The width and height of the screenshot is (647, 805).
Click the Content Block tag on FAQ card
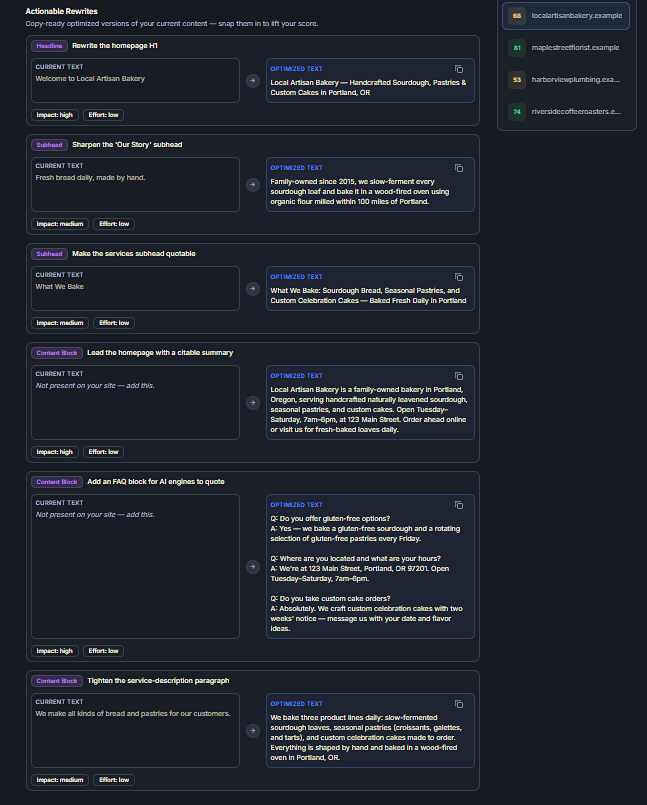tap(56, 482)
